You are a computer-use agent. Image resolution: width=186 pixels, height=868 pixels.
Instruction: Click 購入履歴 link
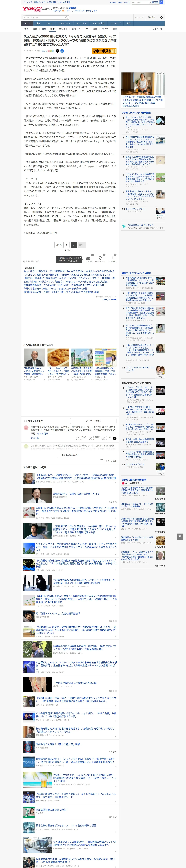[x=152, y=17]
